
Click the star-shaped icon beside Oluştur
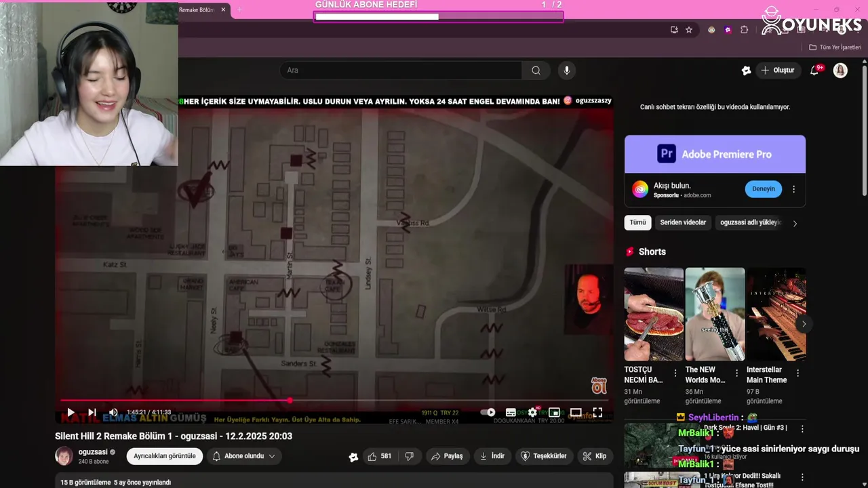(x=747, y=70)
